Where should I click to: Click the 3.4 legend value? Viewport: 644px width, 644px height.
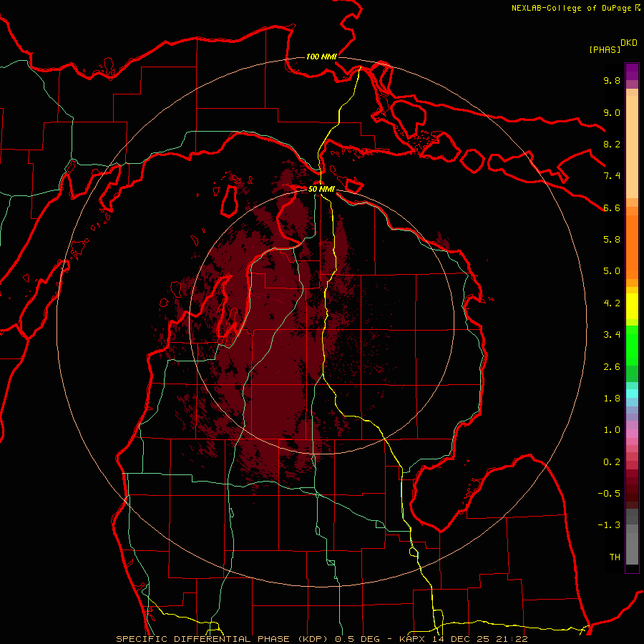[612, 335]
